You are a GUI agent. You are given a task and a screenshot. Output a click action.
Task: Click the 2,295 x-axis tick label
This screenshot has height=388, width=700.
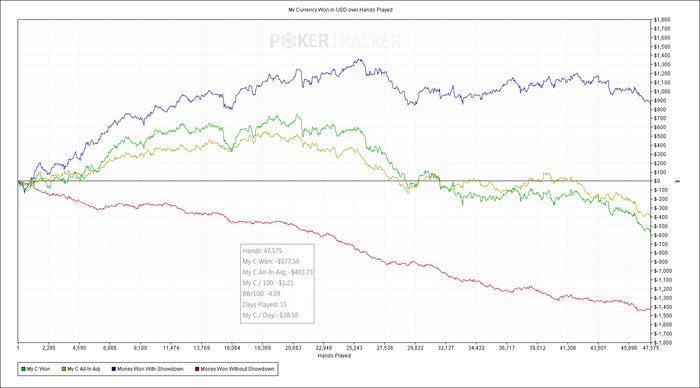[49, 348]
